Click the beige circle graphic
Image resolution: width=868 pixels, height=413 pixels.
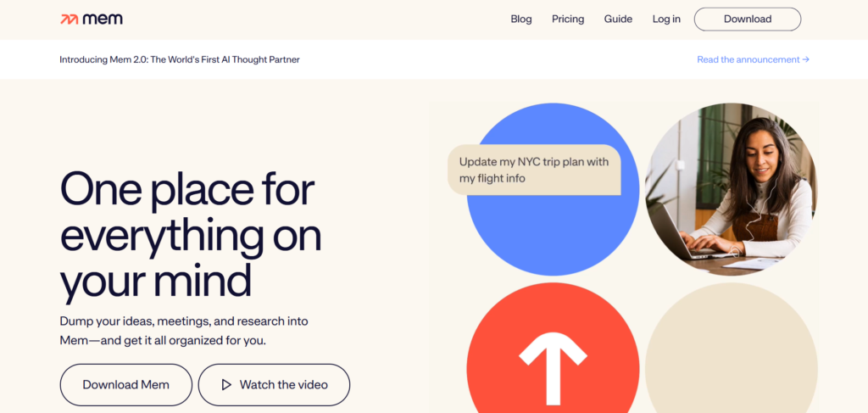(731, 356)
